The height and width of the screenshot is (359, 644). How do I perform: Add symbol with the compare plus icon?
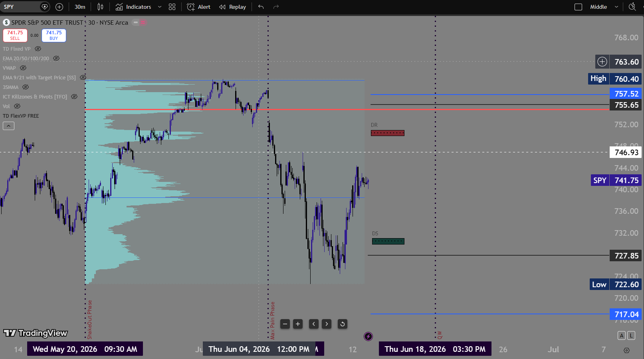coord(59,7)
